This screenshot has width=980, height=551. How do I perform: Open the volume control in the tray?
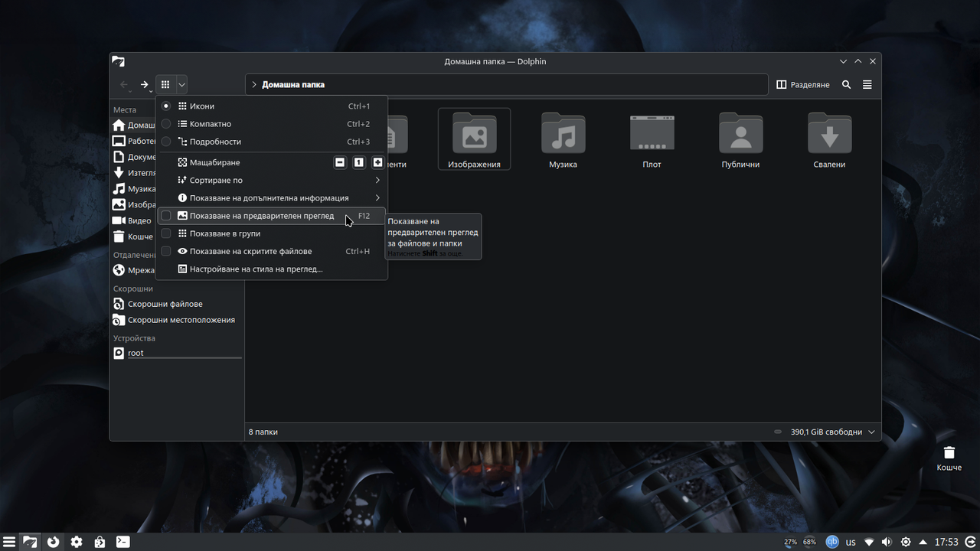click(x=887, y=542)
